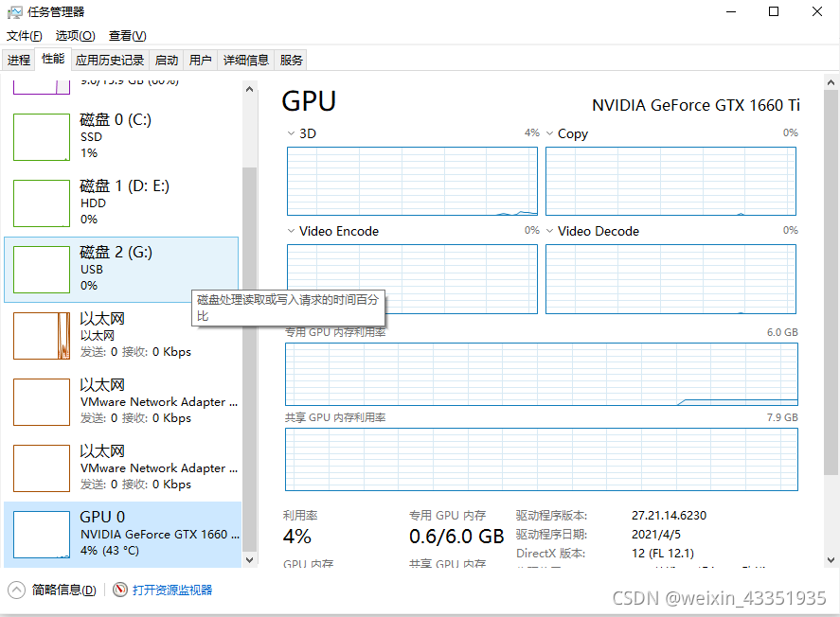This screenshot has height=617, width=840.
Task: Click the Fewer details circle arrow icon
Action: click(x=17, y=590)
